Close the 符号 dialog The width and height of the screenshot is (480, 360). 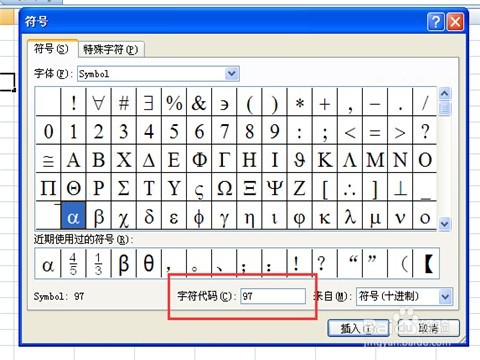[455, 22]
